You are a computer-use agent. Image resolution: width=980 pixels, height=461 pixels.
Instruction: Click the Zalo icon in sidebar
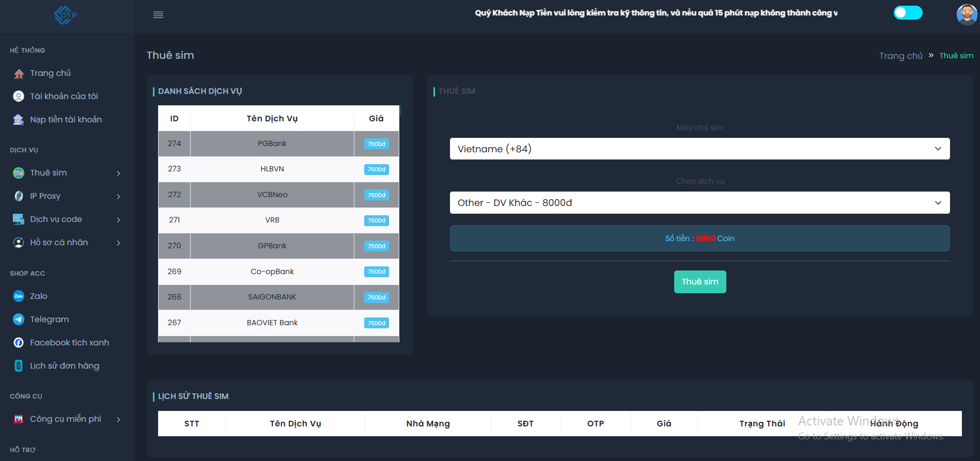click(19, 296)
